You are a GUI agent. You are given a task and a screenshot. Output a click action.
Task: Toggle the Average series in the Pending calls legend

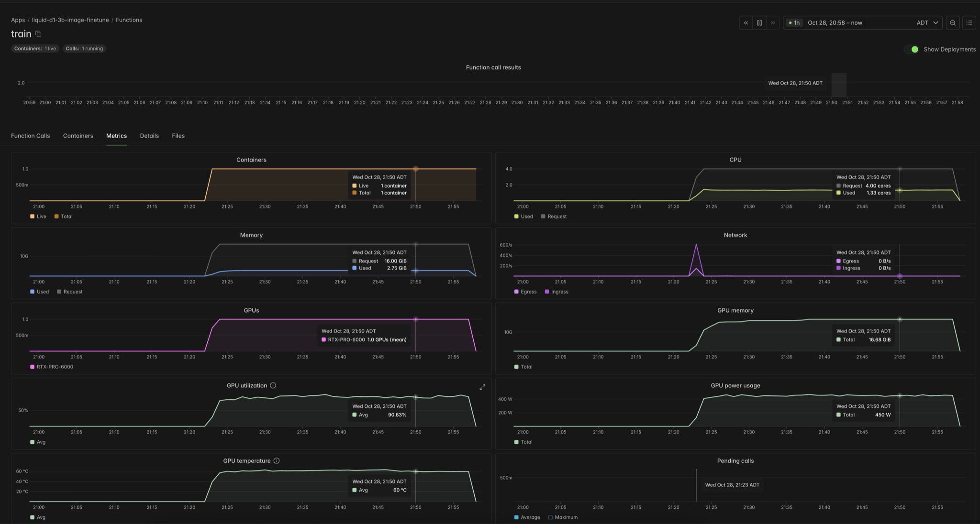coord(527,517)
